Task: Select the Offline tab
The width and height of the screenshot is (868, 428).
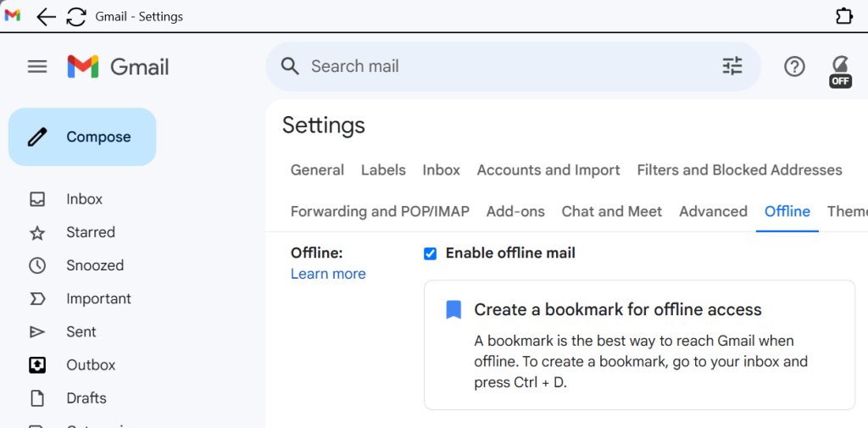Action: [787, 212]
